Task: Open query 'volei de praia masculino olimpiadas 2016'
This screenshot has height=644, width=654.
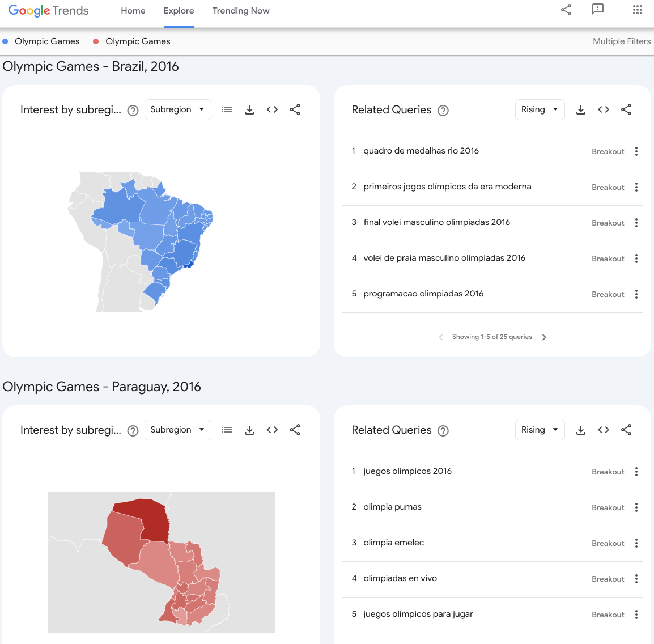Action: click(x=444, y=258)
